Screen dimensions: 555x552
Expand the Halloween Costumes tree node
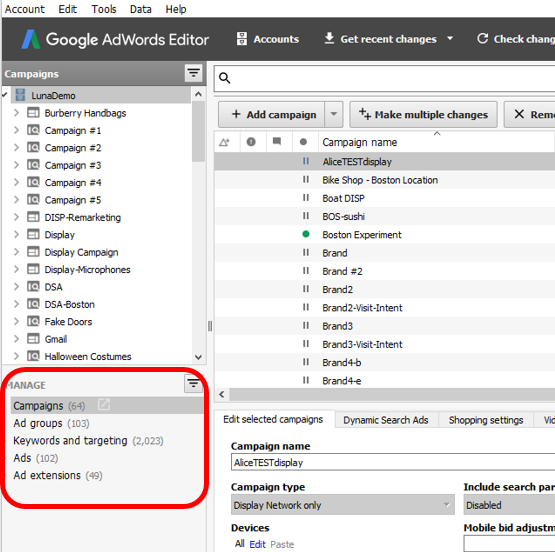[16, 356]
